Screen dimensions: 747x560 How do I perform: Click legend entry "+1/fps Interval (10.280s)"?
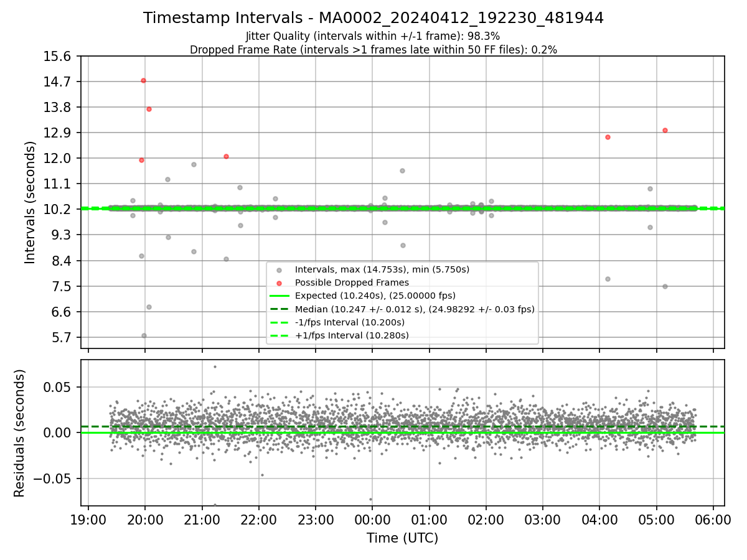[352, 335]
